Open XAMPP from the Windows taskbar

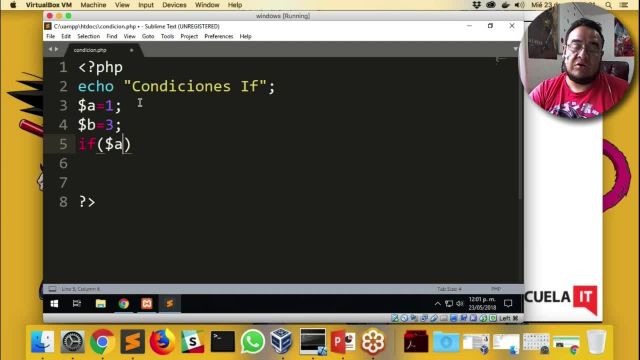[x=147, y=304]
